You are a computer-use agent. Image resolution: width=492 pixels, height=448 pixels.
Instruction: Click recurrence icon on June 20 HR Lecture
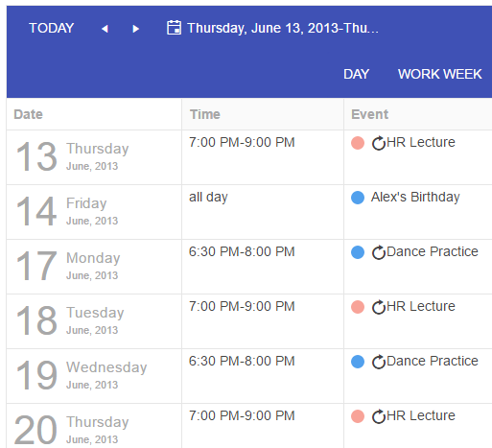coord(379,416)
